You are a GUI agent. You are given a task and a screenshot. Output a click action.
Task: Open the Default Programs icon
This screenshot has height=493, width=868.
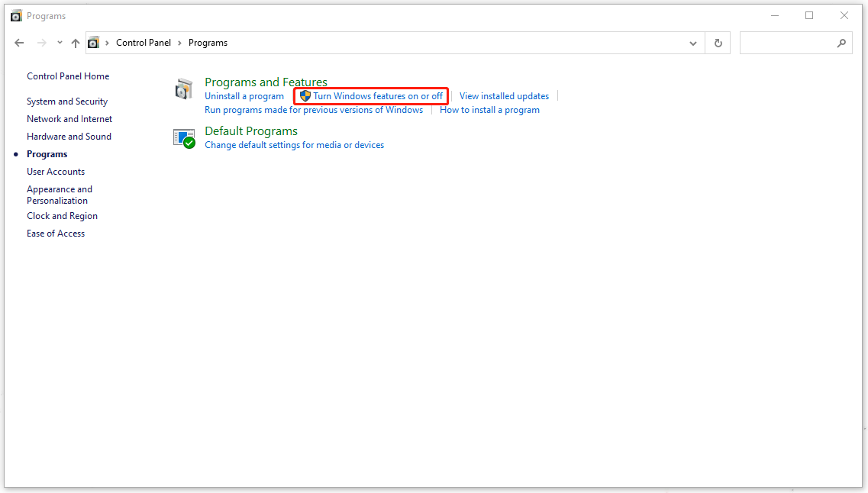click(x=184, y=137)
